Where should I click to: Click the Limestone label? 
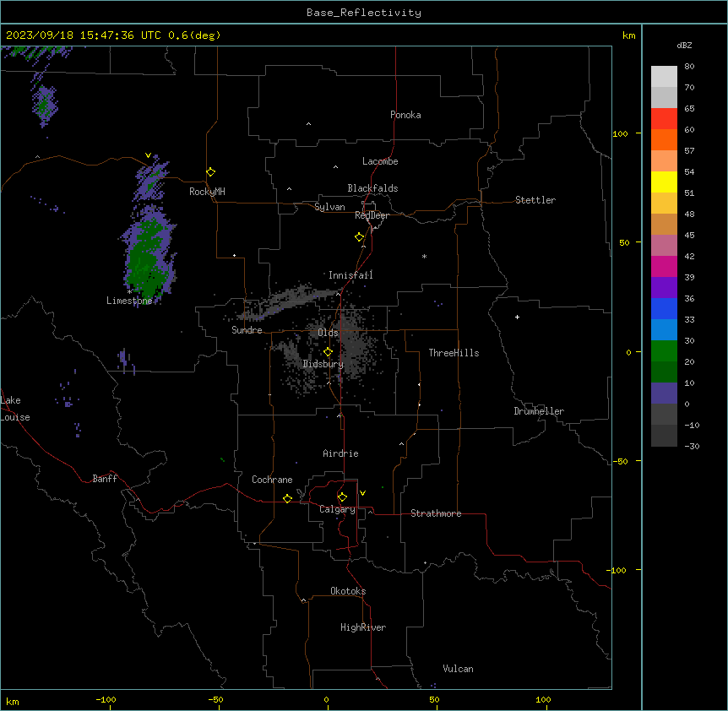[x=129, y=301]
